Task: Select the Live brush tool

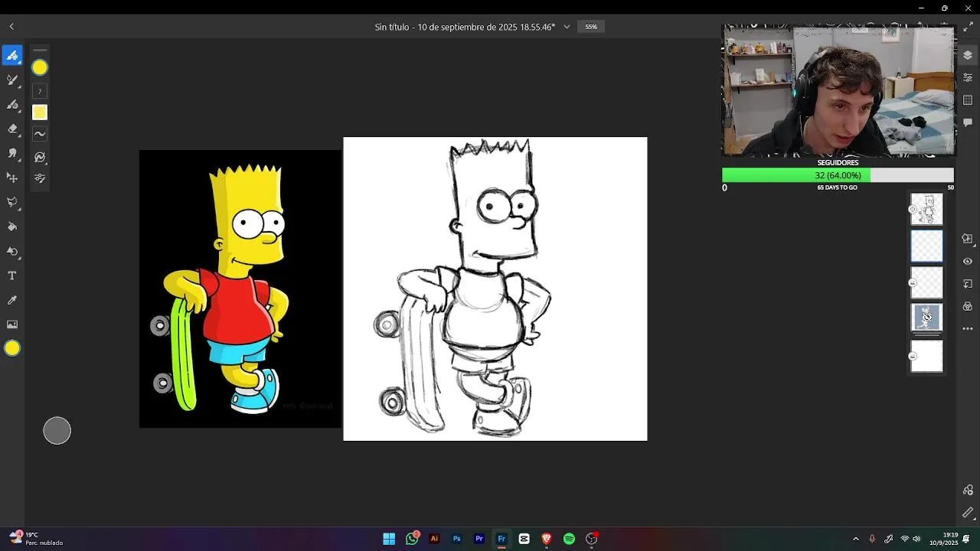Action: (x=12, y=80)
